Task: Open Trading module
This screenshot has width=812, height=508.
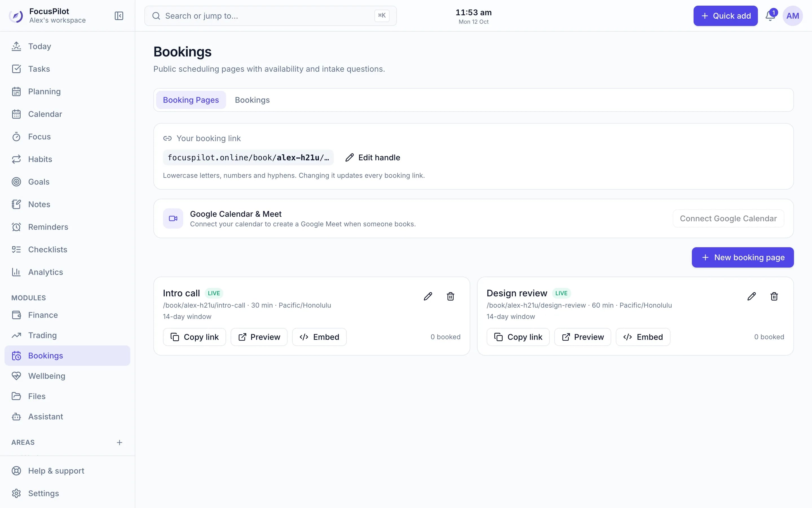Action: point(67,335)
